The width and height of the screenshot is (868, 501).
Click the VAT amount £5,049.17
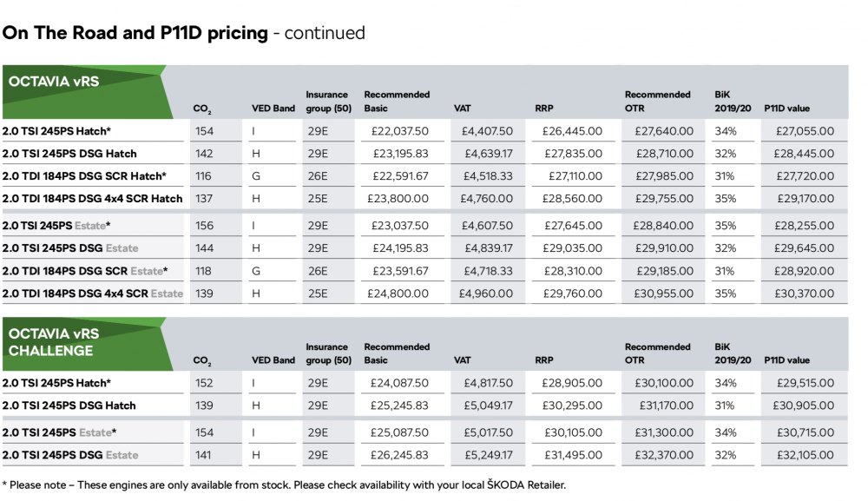point(488,405)
